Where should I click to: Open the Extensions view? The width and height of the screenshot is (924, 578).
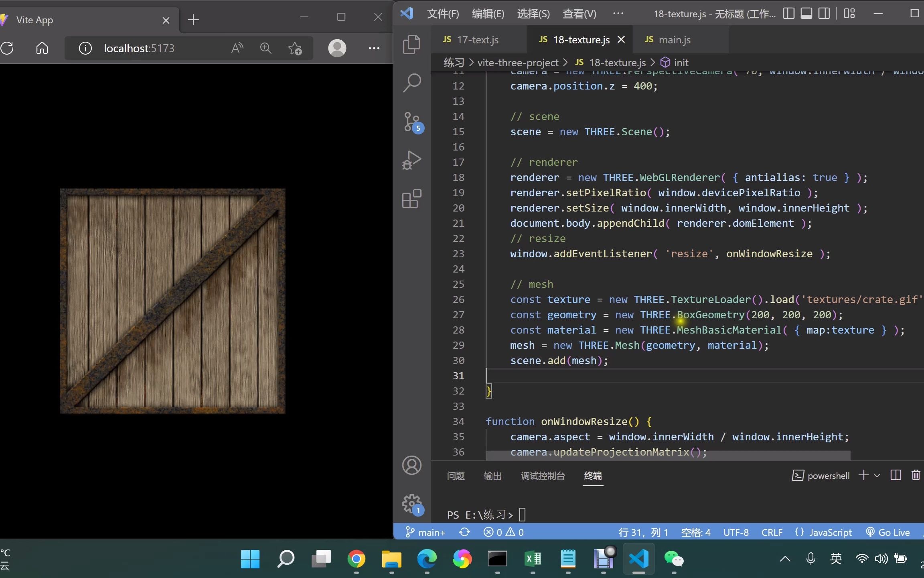pos(411,199)
